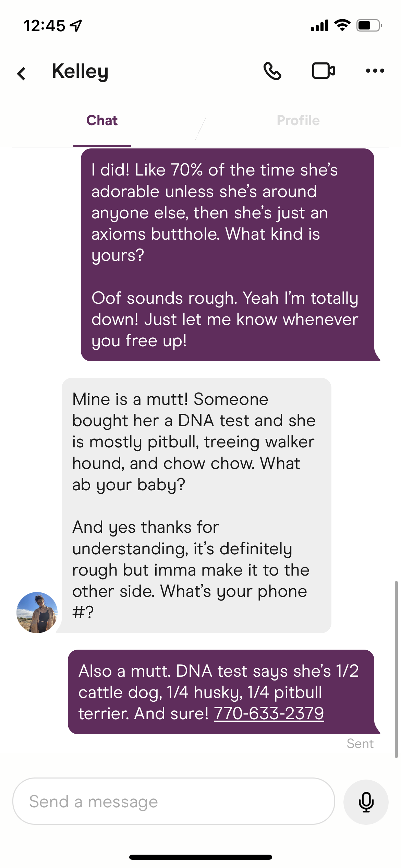Tap Kelley's name in the header
This screenshot has width=401, height=868.
[x=81, y=72]
